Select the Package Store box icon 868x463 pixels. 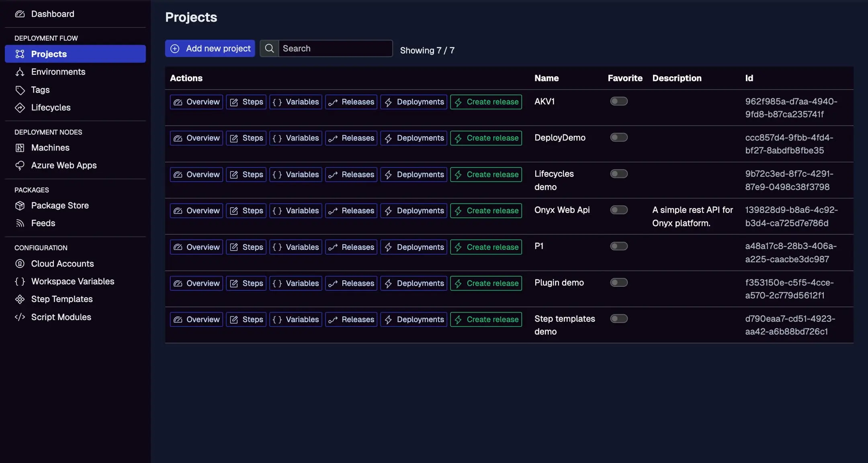(20, 205)
